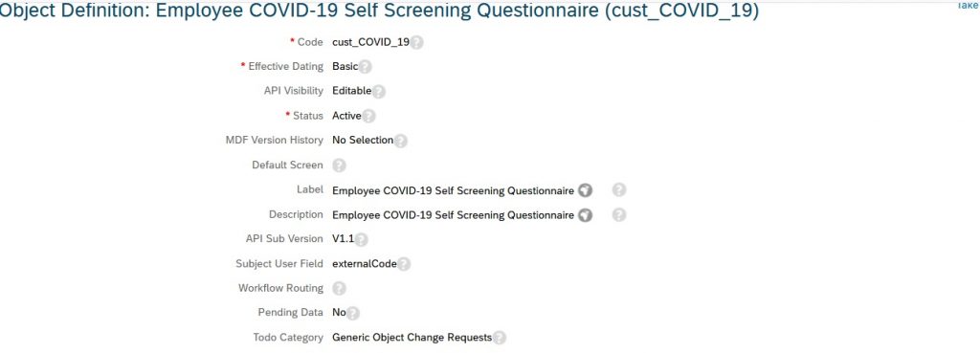Click help icon at end of Label row
This screenshot has height=353, width=980.
point(619,190)
